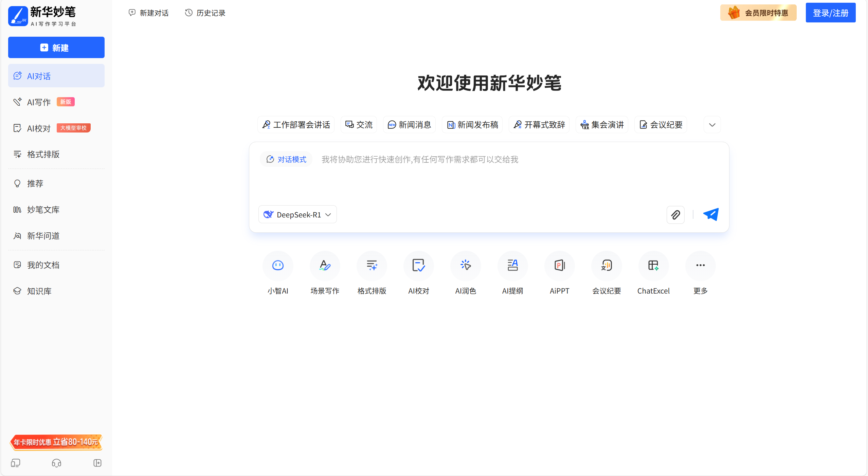Open customer support via the headset icon
The height and width of the screenshot is (476, 868).
[x=56, y=463]
